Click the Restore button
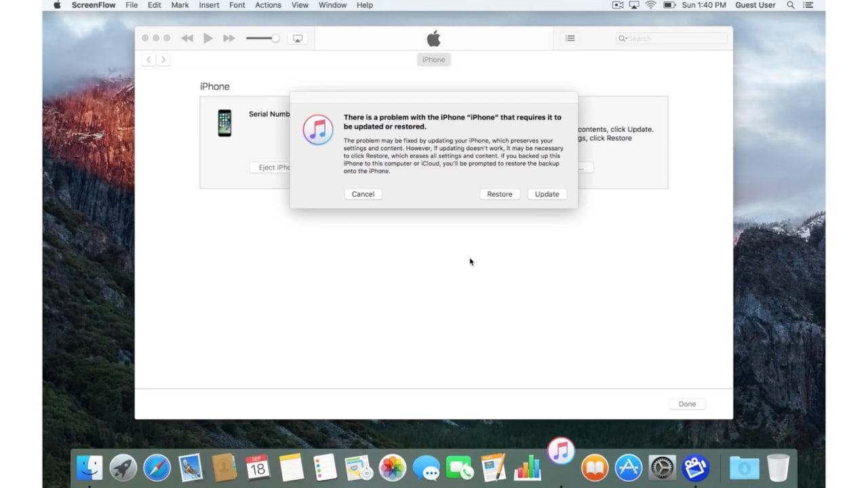This screenshot has width=868, height=488. click(x=500, y=194)
